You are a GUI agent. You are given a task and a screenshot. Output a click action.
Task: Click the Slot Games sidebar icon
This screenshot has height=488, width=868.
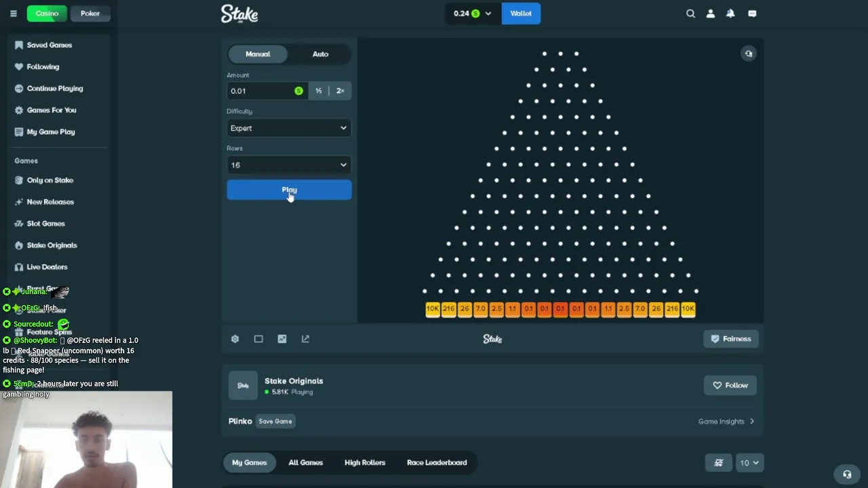[x=19, y=224]
